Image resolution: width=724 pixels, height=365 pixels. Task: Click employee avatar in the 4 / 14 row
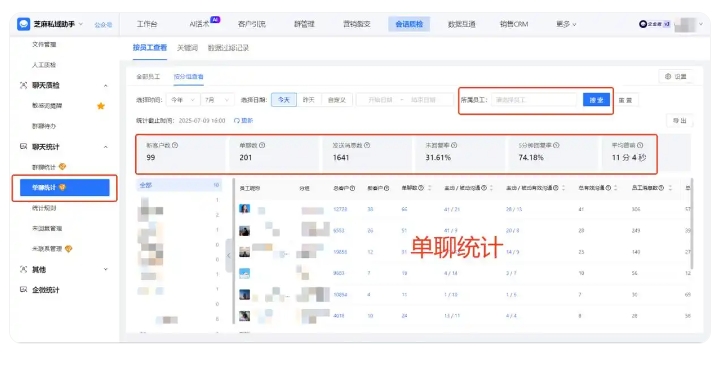pyautogui.click(x=244, y=273)
